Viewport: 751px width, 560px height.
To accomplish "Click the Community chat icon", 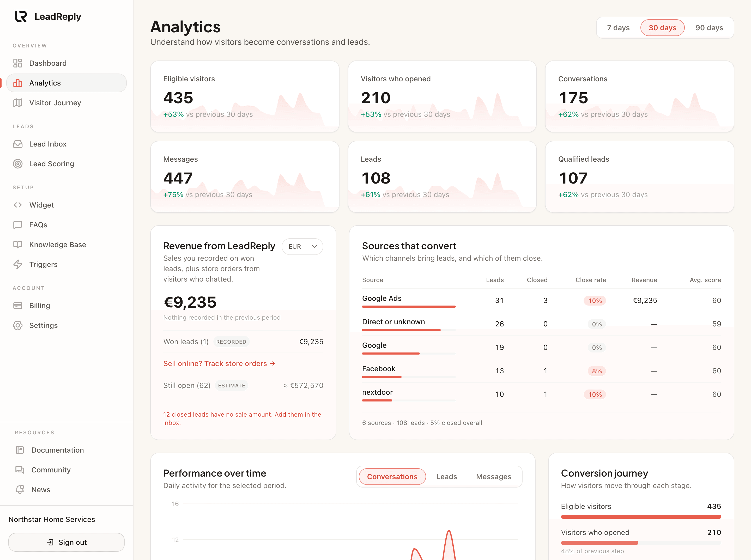I will (20, 470).
